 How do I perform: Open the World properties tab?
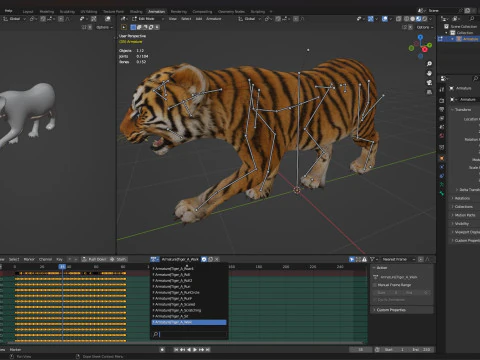point(442,136)
